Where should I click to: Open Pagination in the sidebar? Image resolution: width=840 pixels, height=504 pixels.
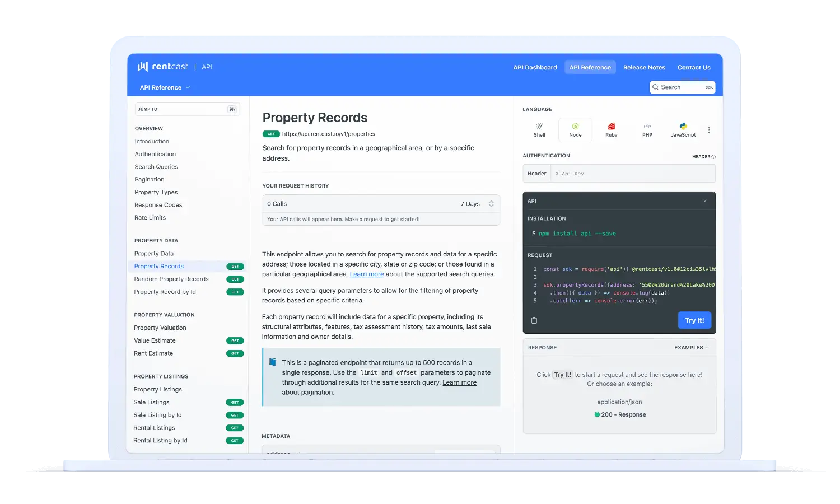150,180
